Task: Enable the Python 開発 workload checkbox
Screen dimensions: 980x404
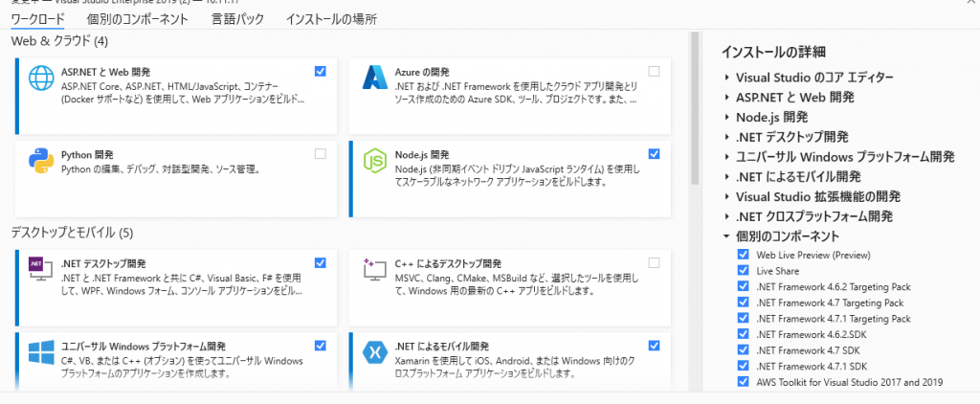Action: (321, 153)
